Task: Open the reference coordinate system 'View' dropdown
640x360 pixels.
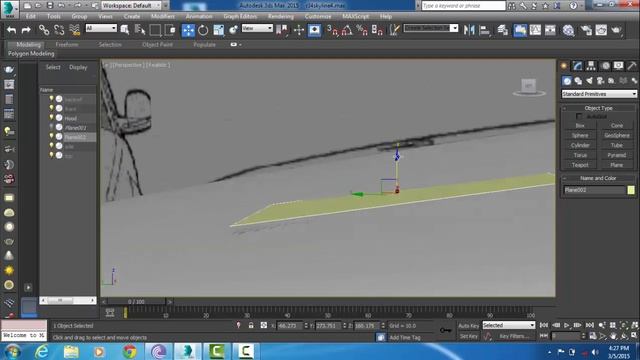Action: point(257,28)
